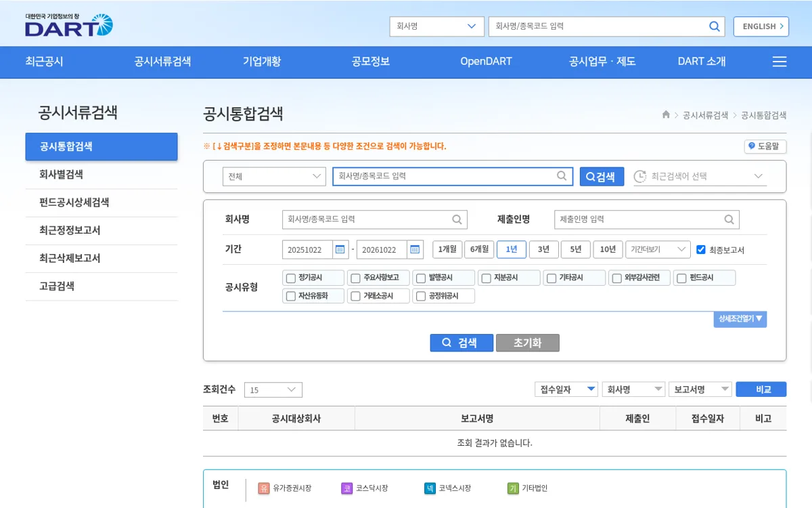Click the 제출인명 입력 field
812x508 pixels.
coord(647,219)
